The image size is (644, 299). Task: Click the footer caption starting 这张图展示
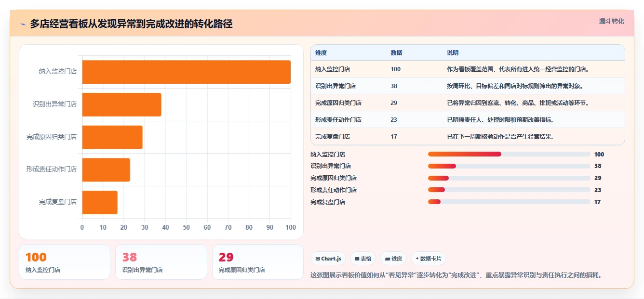tap(456, 275)
